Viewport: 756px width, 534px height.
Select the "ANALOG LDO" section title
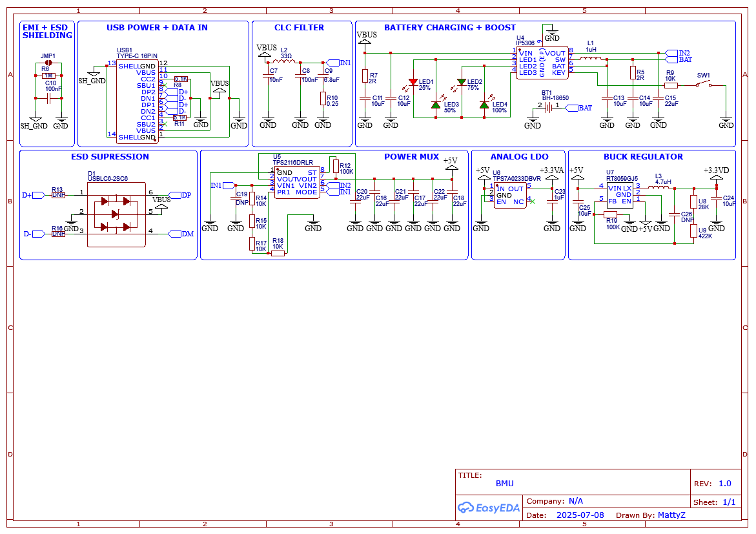click(519, 156)
